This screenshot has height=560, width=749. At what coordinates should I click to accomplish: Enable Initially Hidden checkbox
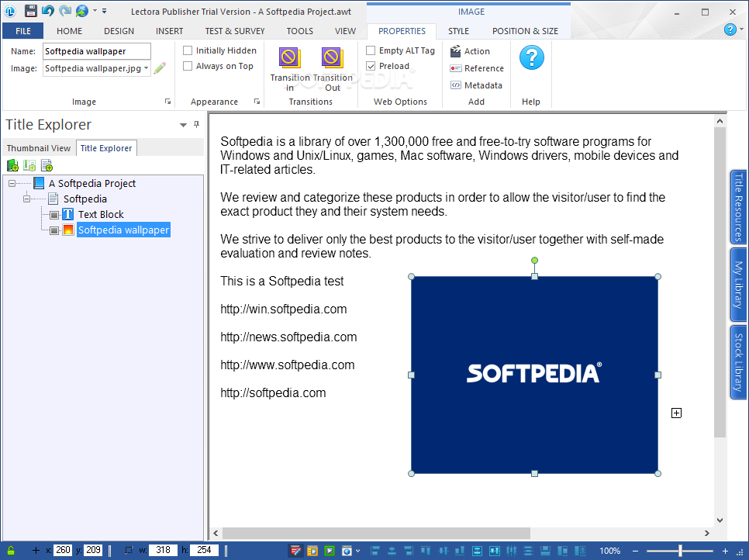[188, 50]
